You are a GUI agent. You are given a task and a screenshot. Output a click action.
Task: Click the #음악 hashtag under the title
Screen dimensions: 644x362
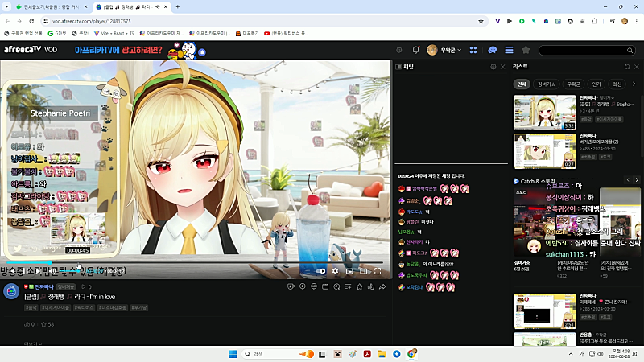click(x=31, y=307)
